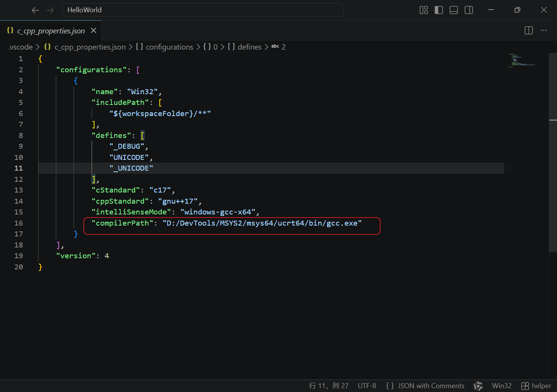
Task: Go back with the left arrow
Action: 35,10
